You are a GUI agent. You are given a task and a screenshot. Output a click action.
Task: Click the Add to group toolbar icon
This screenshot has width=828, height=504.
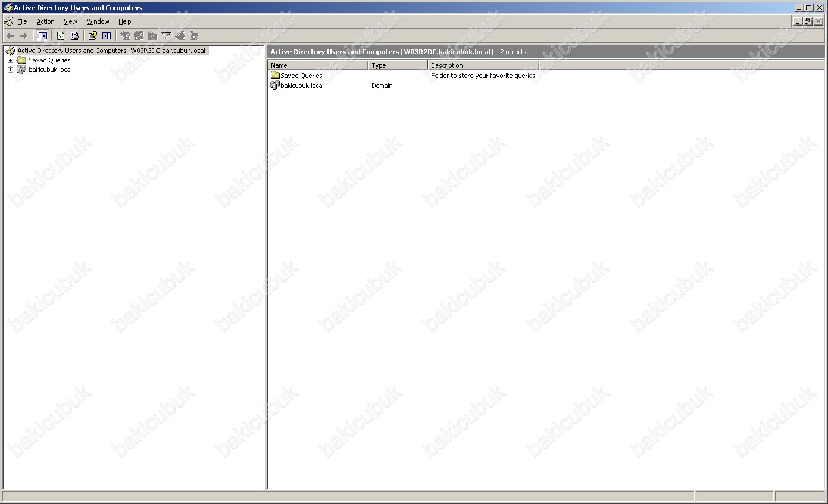coord(193,36)
